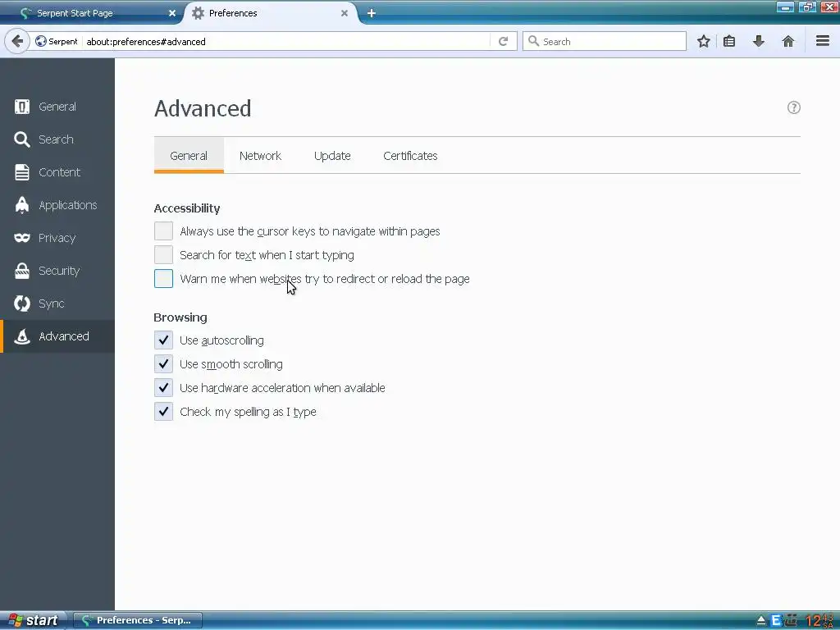
Task: Click the address bar URL field
Action: pos(286,41)
